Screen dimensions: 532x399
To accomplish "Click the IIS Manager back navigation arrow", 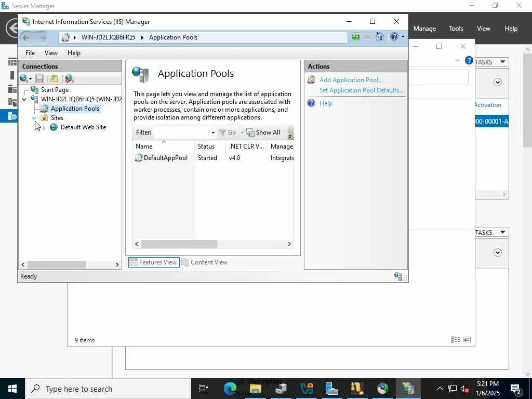I will (26, 37).
